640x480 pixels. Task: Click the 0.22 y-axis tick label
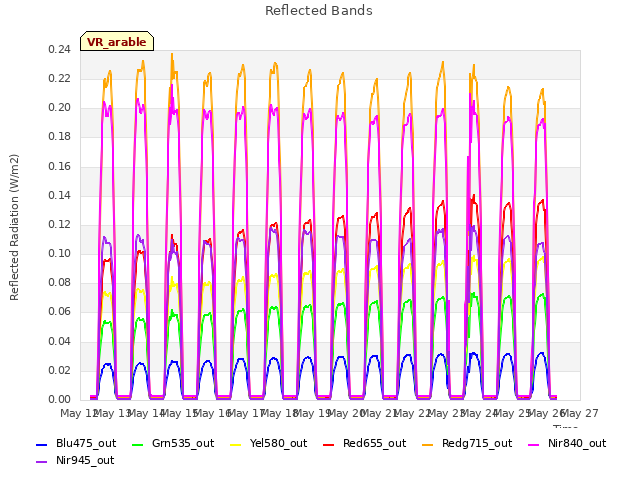point(59,78)
